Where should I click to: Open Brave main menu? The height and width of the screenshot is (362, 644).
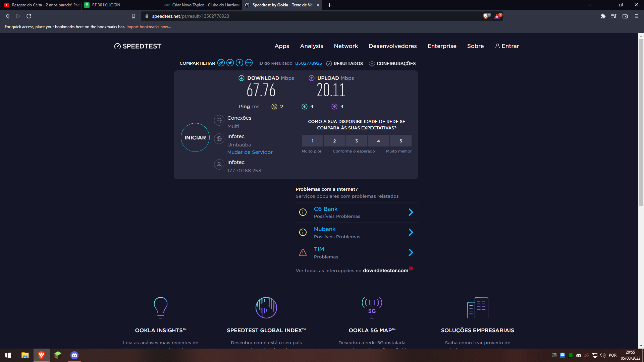[x=637, y=16]
